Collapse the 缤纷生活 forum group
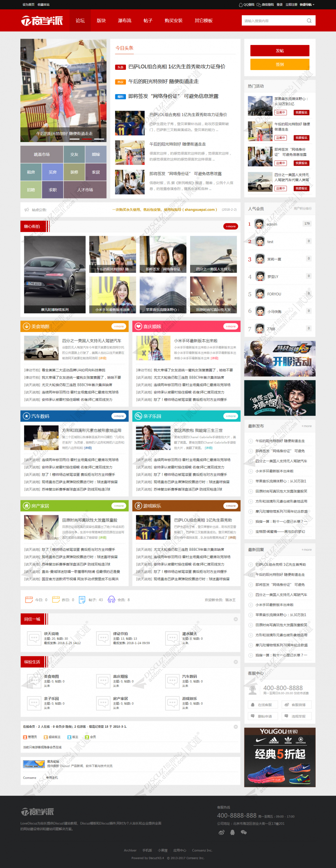Viewport: 336px width, 868px height. click(x=236, y=662)
